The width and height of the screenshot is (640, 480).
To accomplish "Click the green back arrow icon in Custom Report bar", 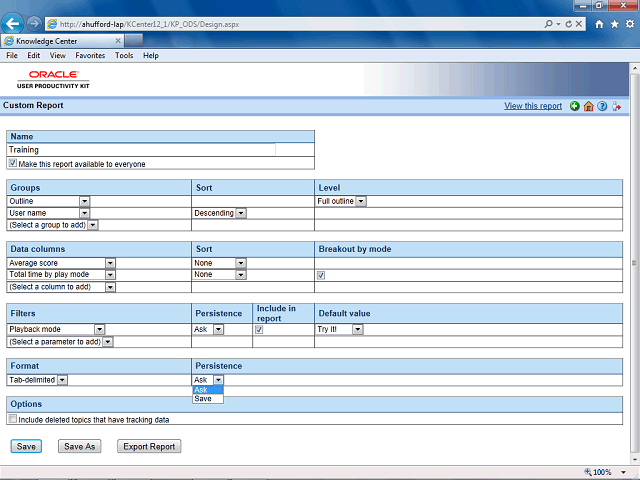I will click(575, 106).
